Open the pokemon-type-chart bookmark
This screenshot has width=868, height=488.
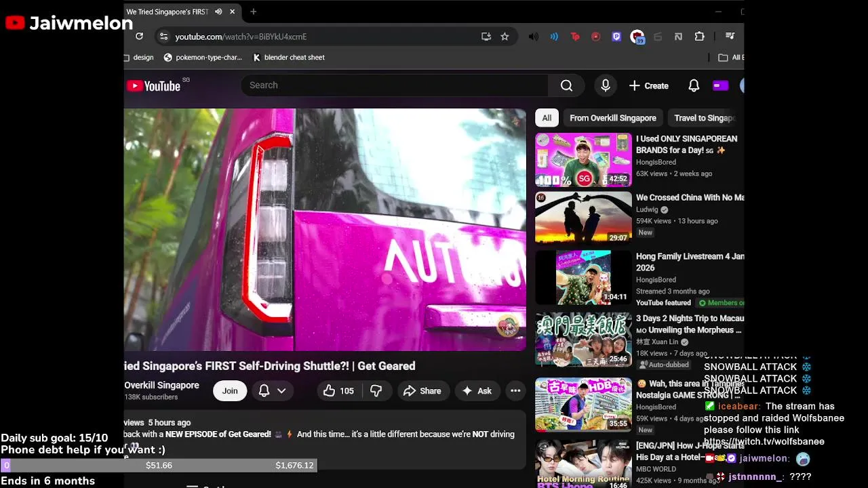[x=203, y=58]
